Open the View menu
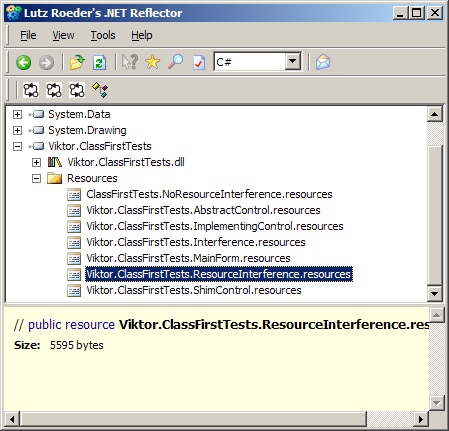The height and width of the screenshot is (431, 449). point(63,35)
